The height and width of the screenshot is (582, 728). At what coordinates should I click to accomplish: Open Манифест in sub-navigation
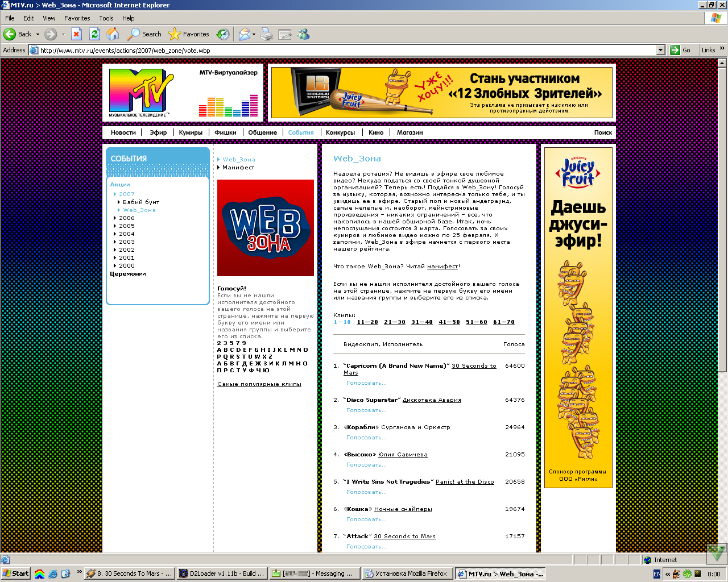pyautogui.click(x=238, y=168)
